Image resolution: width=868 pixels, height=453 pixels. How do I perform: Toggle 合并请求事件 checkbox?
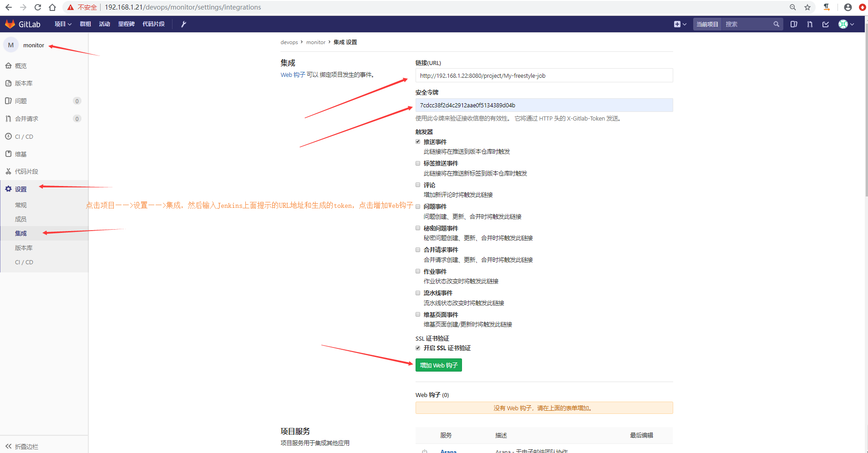coord(418,250)
